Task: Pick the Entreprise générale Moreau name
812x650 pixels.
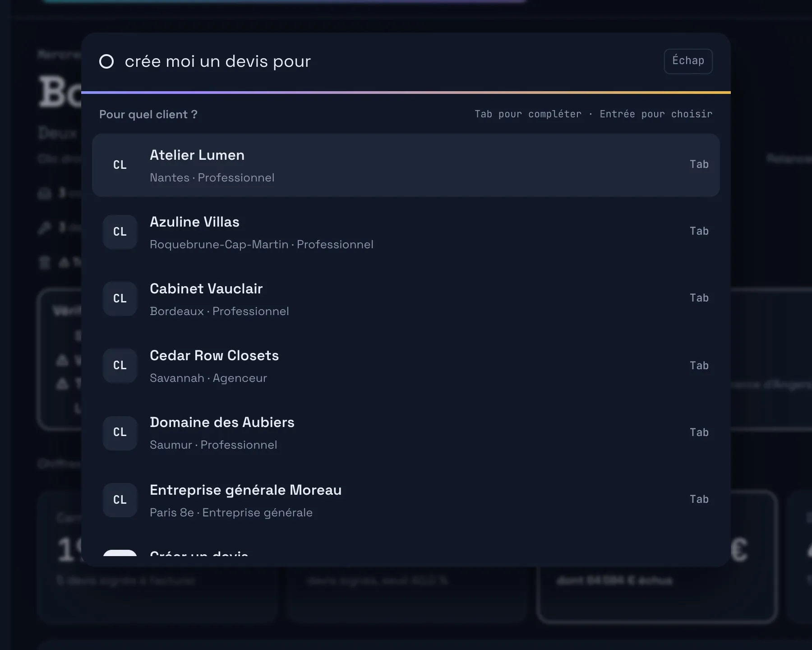Action: [246, 490]
